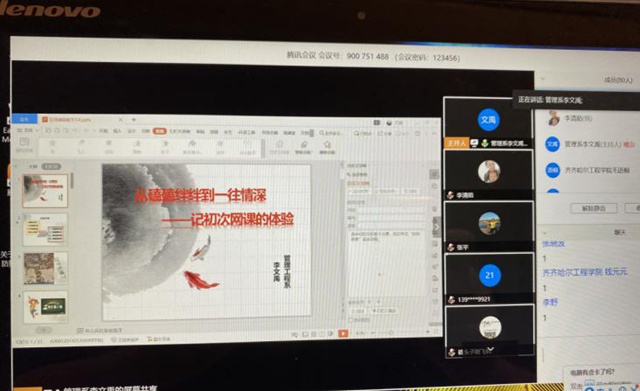The height and width of the screenshot is (391, 640).
Task: Select the first star animation effect
Action: [53, 145]
